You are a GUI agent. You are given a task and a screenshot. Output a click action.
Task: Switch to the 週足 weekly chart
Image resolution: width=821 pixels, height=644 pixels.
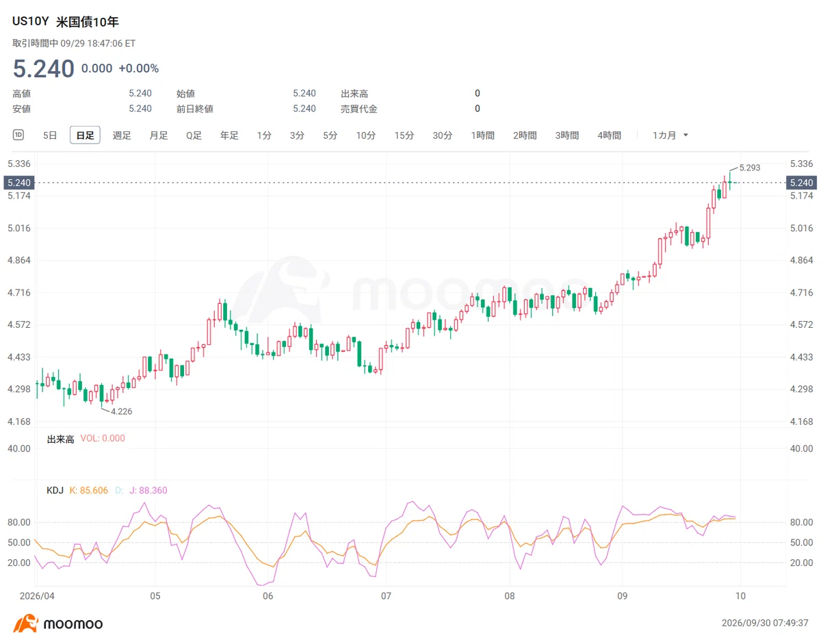point(122,136)
